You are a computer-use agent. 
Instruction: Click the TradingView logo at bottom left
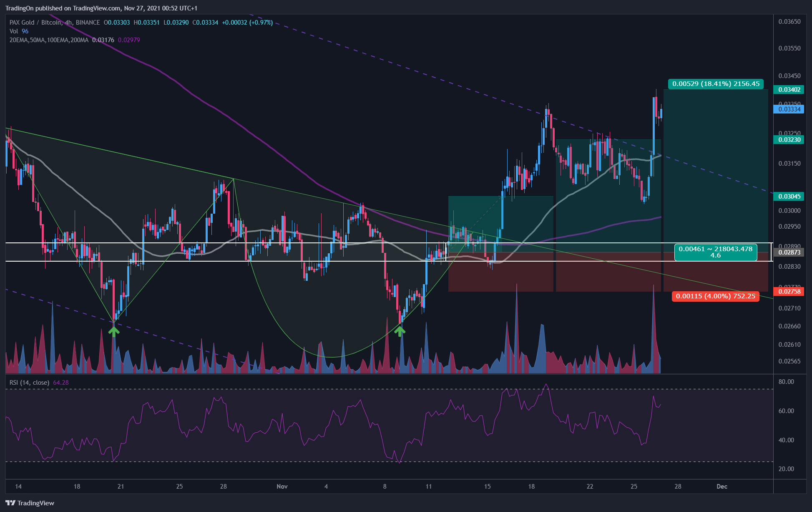click(x=30, y=503)
